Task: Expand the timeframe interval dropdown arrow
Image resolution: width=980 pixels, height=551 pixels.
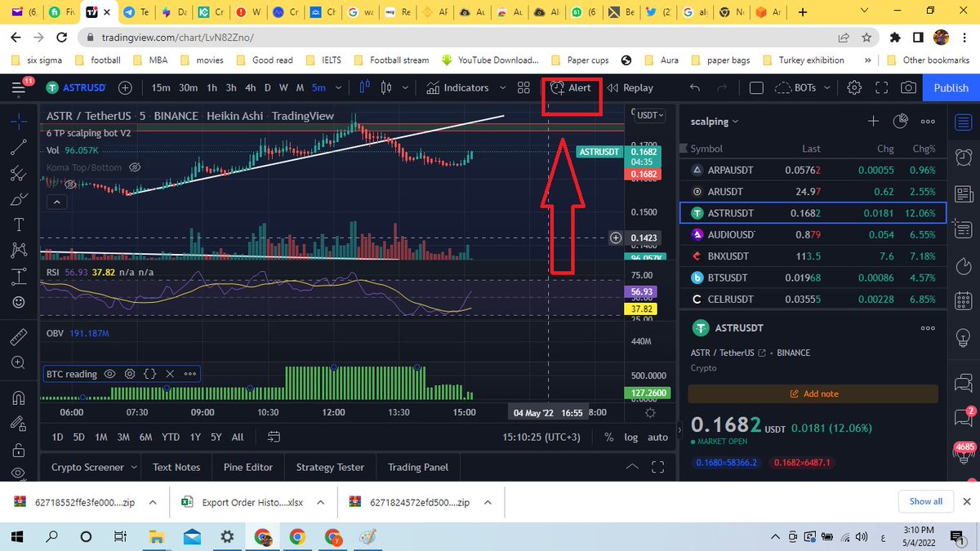Action: [337, 87]
